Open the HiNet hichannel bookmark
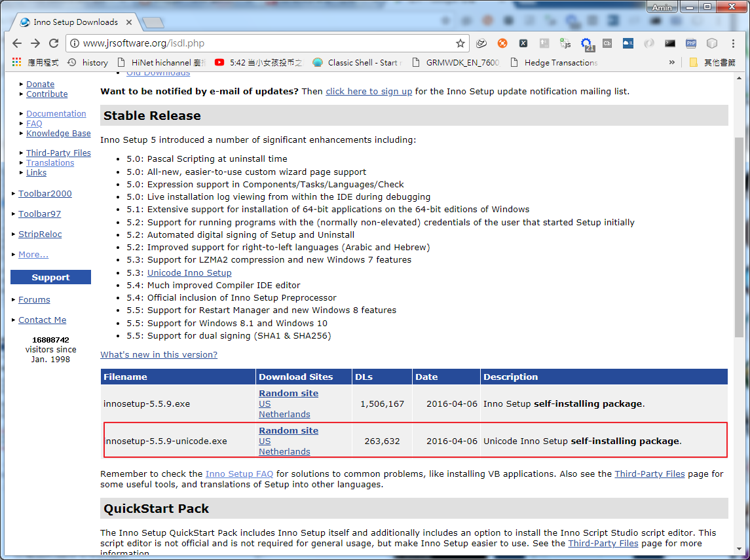 pos(161,63)
